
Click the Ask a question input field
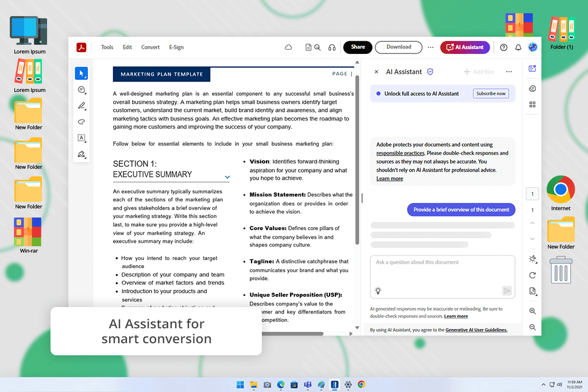[x=443, y=277]
